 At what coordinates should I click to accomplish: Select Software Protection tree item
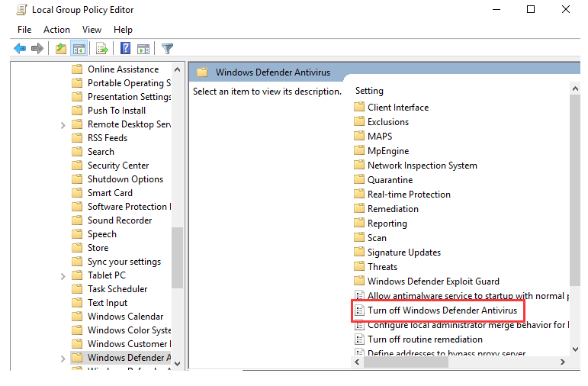point(130,207)
